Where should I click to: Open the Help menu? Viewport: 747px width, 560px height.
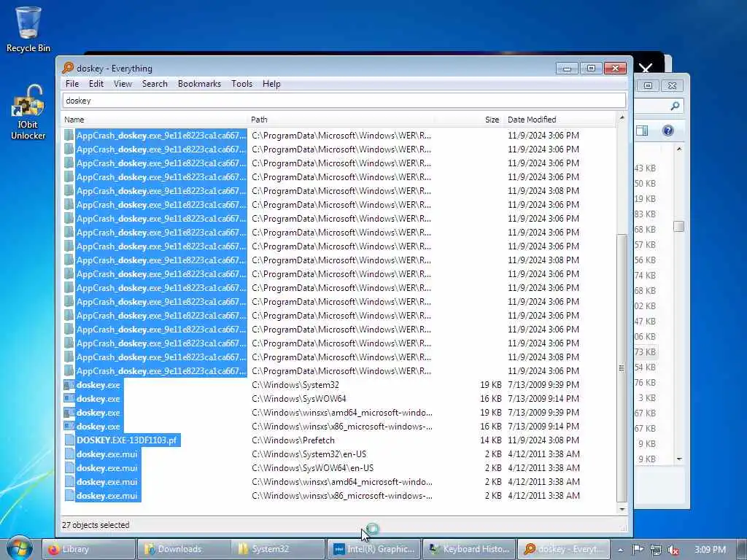click(x=271, y=84)
